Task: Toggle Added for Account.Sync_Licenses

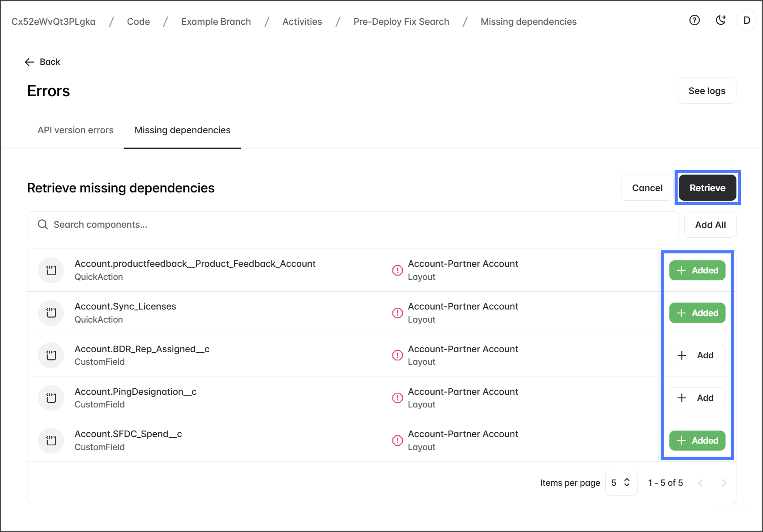Action: click(697, 313)
